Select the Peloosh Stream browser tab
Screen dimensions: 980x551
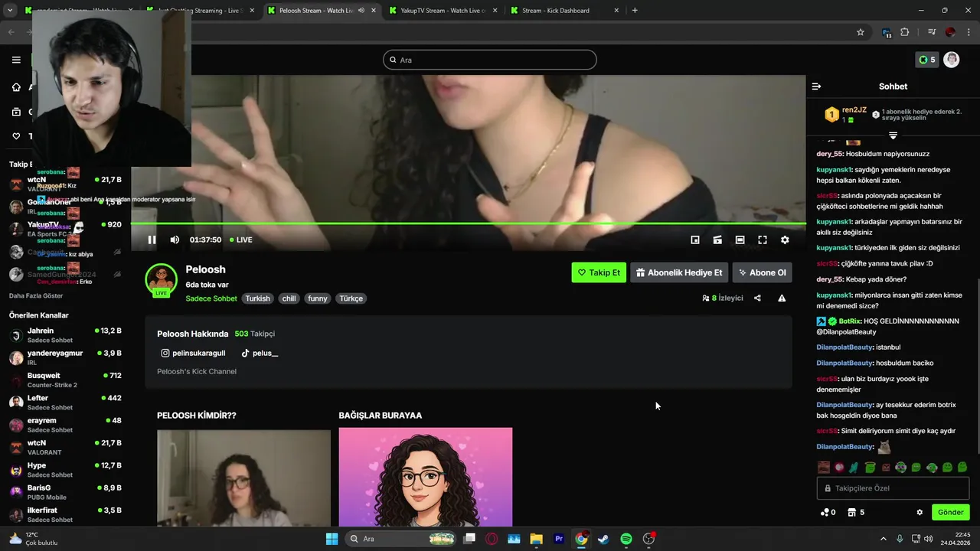322,11
